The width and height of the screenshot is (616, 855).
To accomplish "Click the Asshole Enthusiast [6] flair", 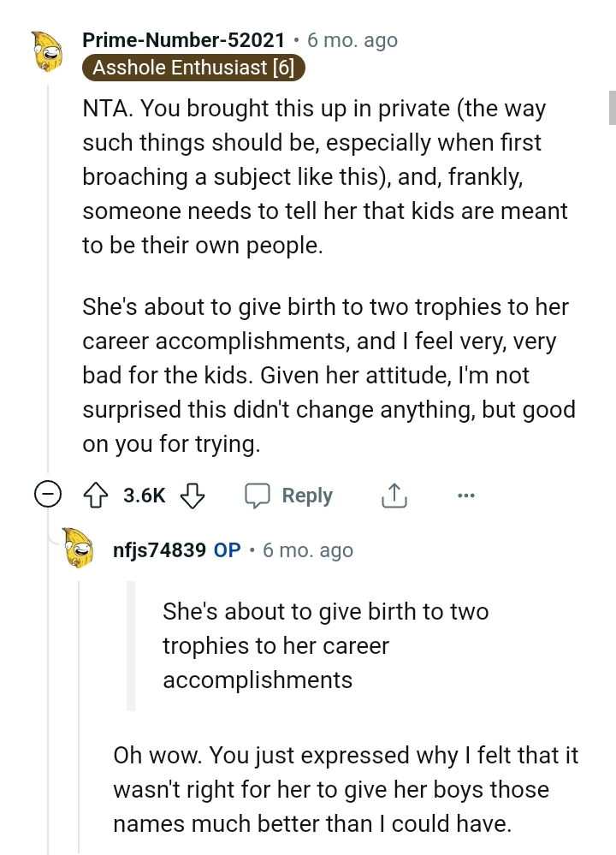I will coord(193,68).
